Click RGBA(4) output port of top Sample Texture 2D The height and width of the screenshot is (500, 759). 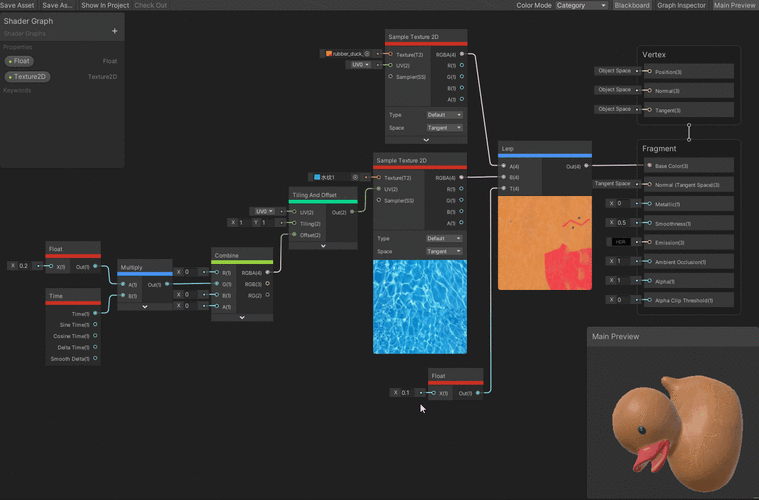[462, 54]
